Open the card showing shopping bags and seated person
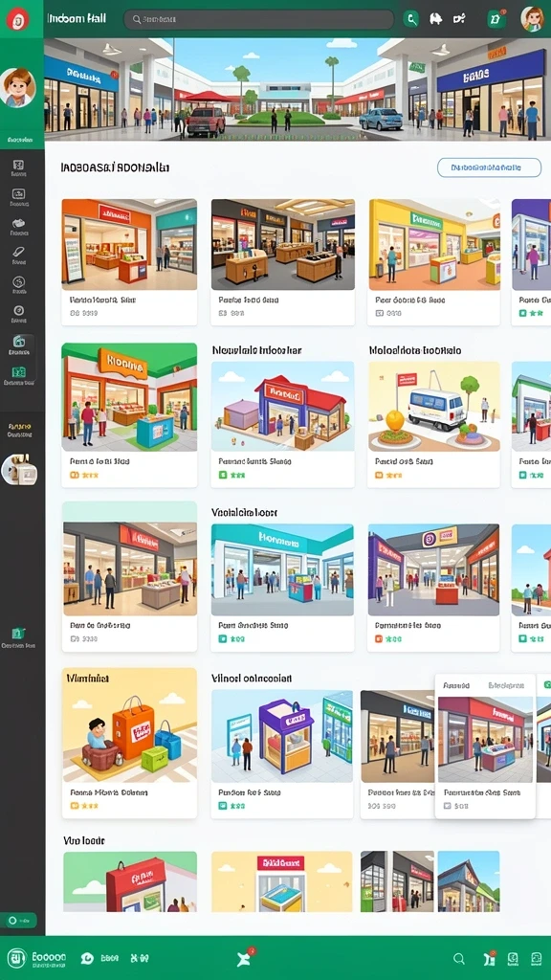 point(129,743)
